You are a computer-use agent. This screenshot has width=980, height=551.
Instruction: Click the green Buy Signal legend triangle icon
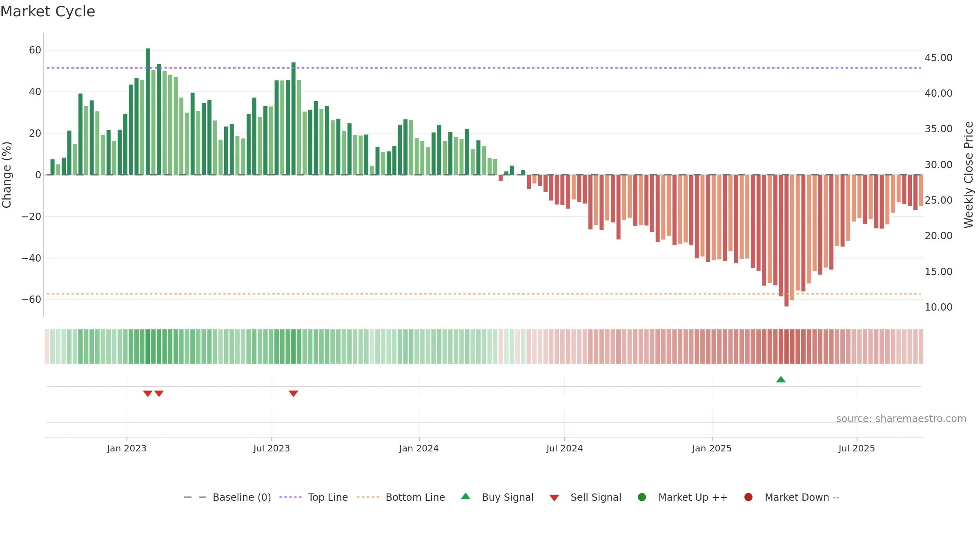(x=465, y=496)
